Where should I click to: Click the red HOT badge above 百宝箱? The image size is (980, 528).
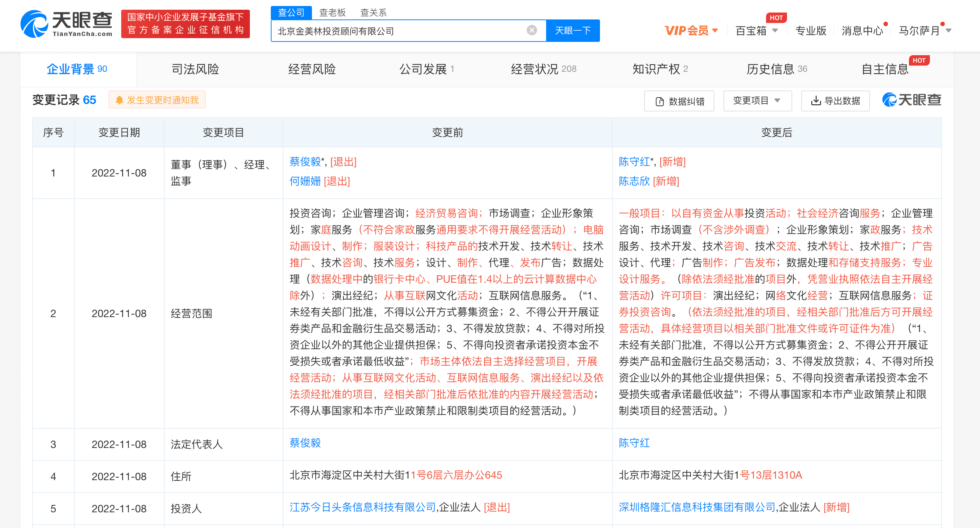[776, 18]
